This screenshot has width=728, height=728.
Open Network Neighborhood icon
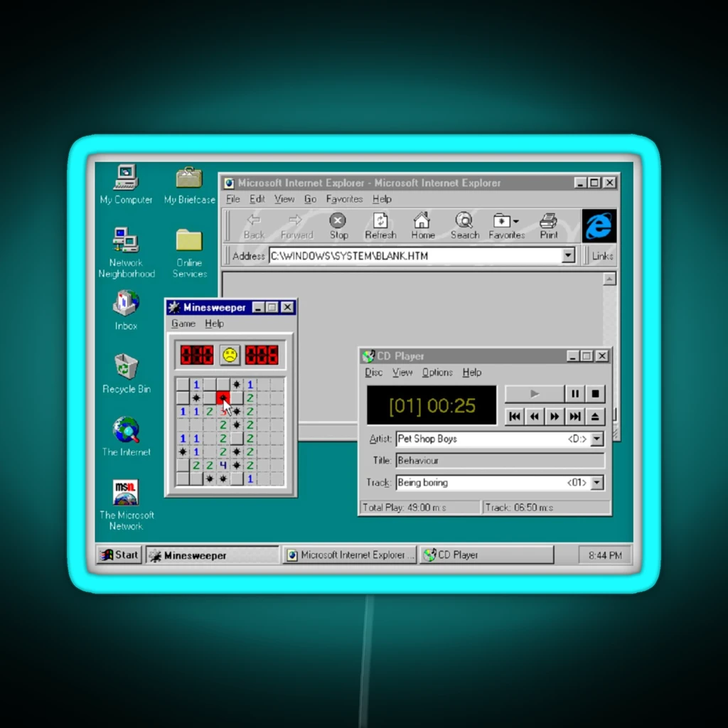click(127, 252)
